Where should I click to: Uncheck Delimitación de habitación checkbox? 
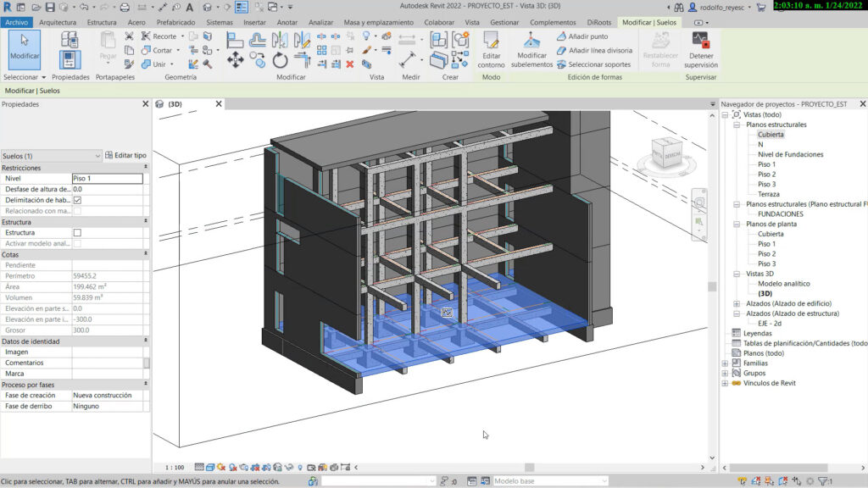[x=77, y=200]
